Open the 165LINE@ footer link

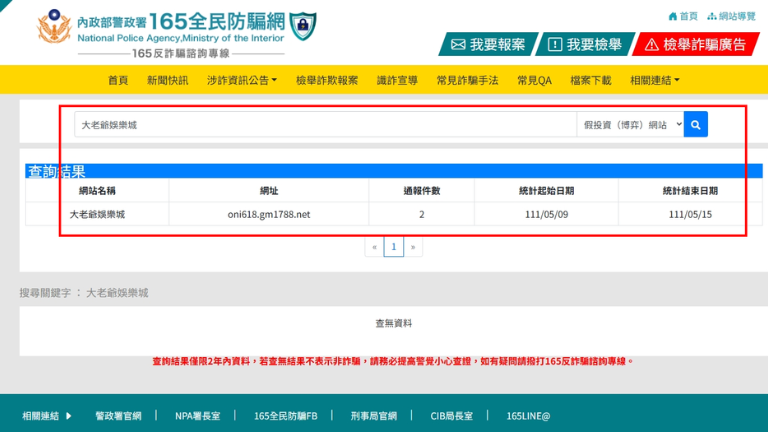click(x=528, y=416)
